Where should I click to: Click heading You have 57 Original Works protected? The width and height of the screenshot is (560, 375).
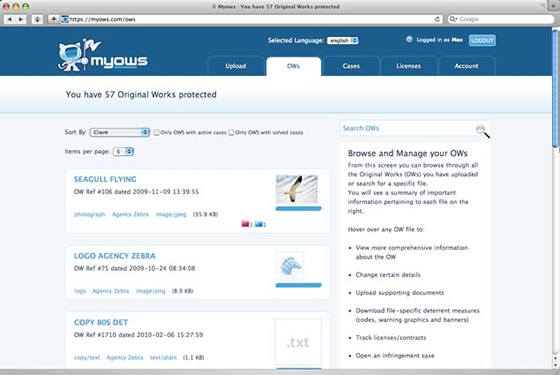click(x=141, y=95)
